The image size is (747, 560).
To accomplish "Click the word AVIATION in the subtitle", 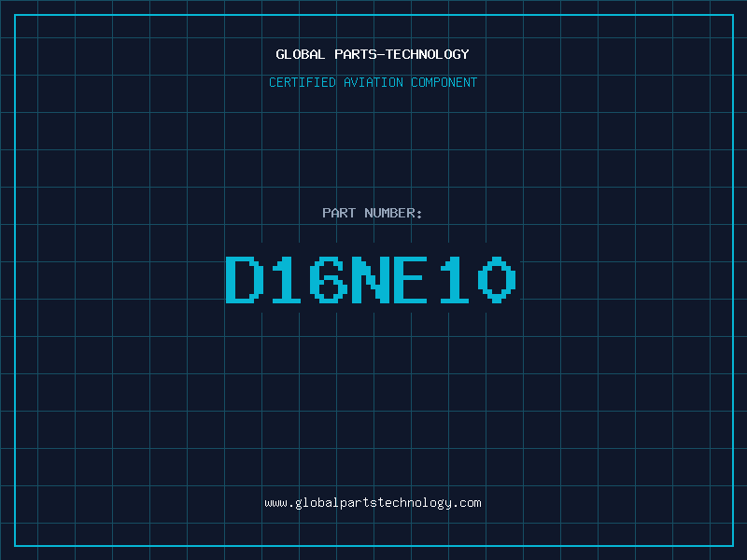I will tap(373, 82).
